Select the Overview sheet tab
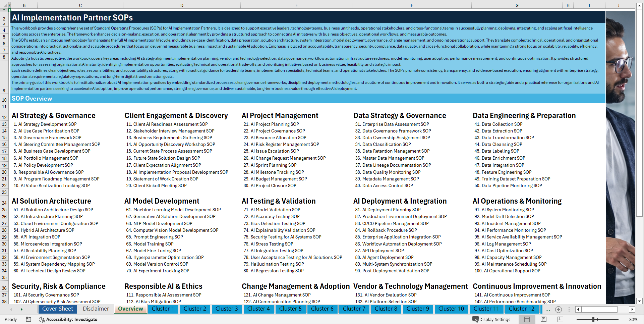The height and width of the screenshot is (324, 644). [131, 309]
